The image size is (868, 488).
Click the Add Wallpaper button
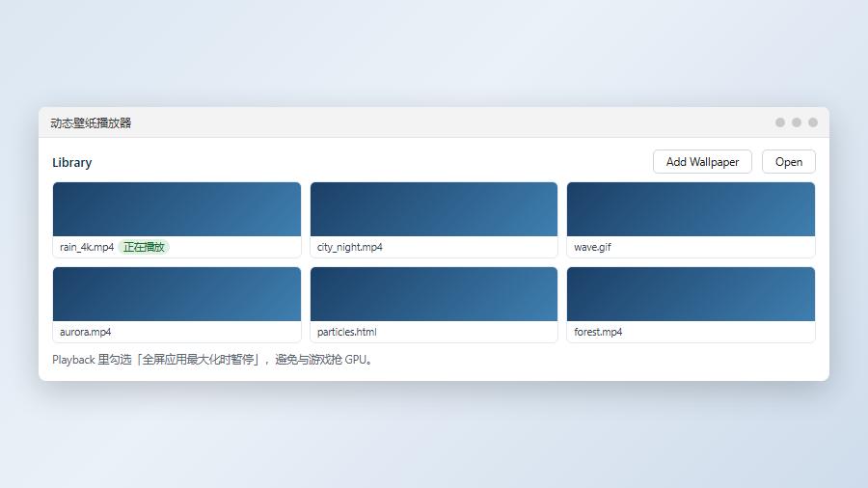702,162
